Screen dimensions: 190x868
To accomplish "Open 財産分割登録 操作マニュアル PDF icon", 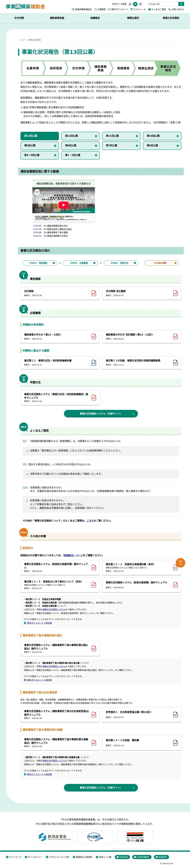I will (175, 585).
